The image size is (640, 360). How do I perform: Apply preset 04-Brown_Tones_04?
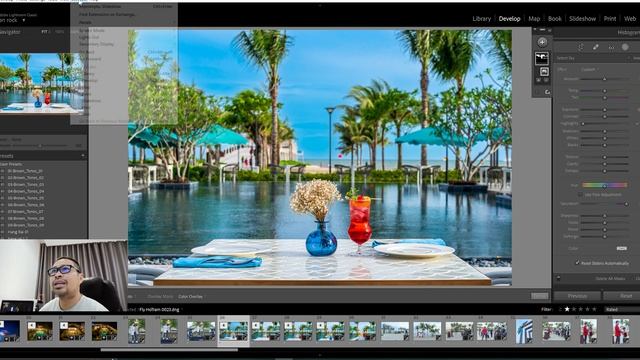tap(25, 191)
